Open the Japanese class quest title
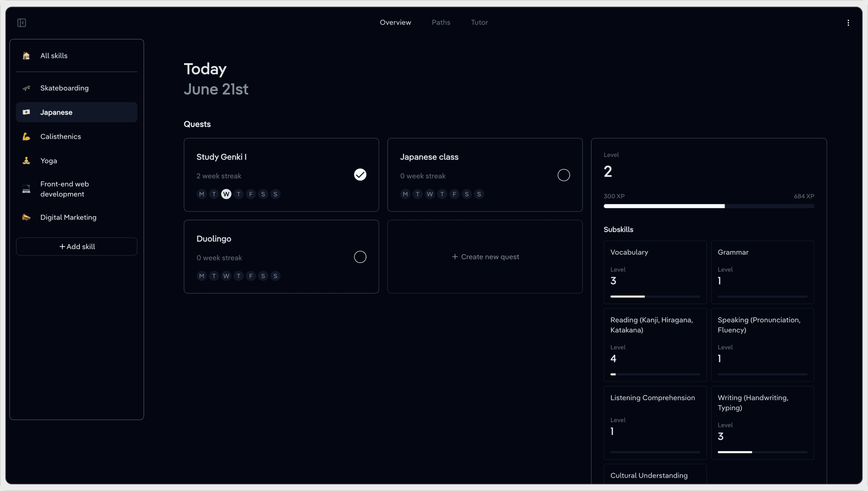The image size is (868, 491). tap(429, 157)
